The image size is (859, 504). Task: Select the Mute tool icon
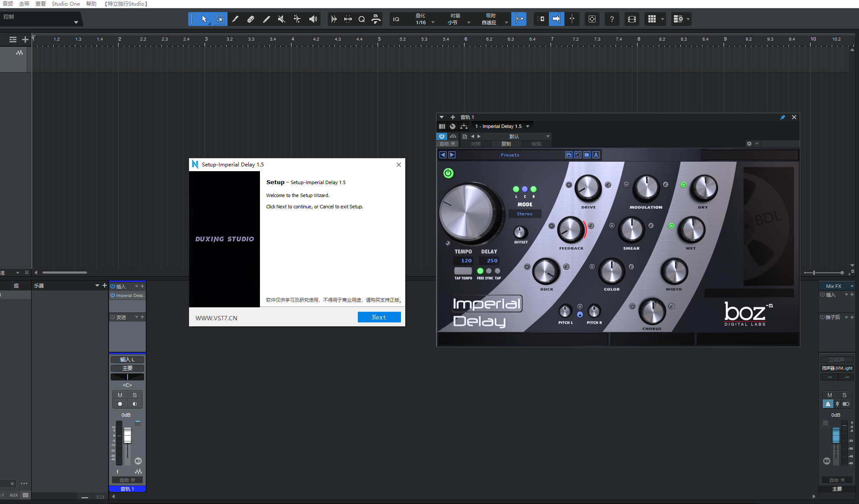tap(282, 19)
